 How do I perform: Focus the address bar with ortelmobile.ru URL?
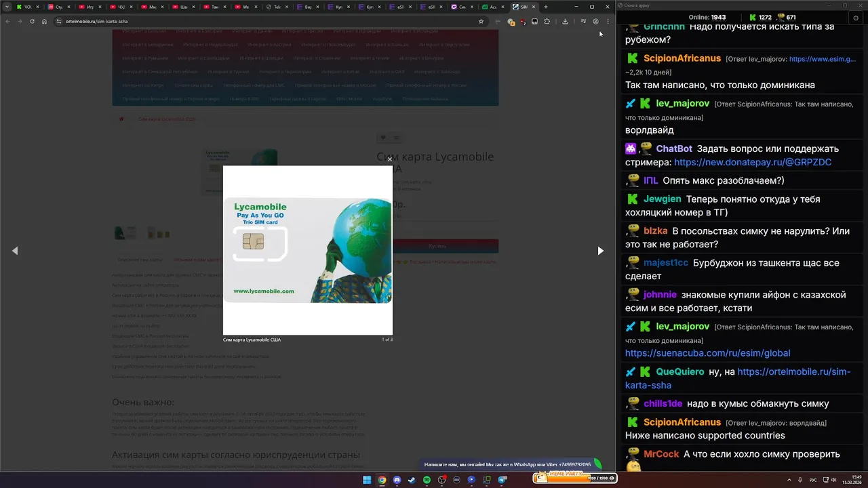tap(271, 21)
